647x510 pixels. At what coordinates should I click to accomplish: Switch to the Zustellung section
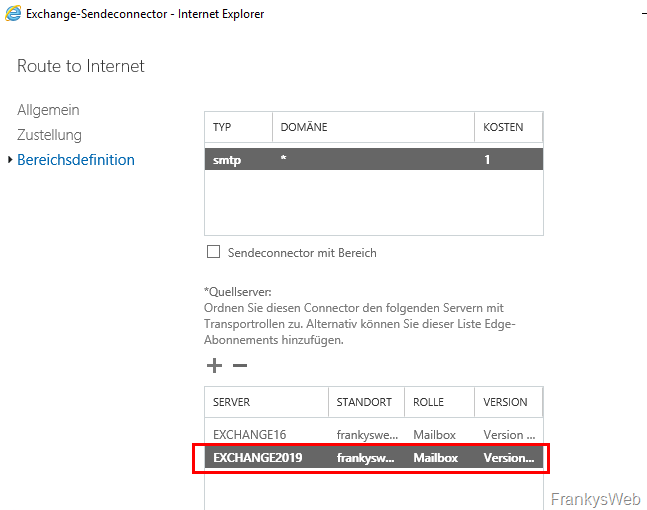(x=49, y=135)
